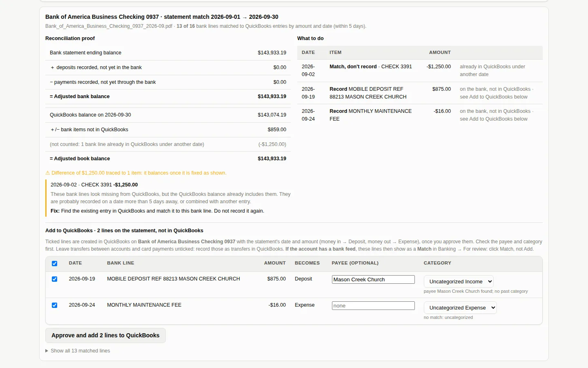Click the 'no match: uncategorized' hint
This screenshot has height=368, width=588.
pos(448,317)
